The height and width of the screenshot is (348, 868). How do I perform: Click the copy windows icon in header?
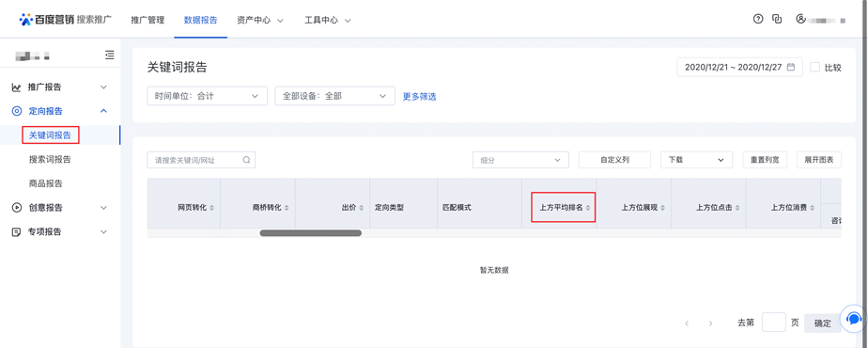click(x=777, y=19)
